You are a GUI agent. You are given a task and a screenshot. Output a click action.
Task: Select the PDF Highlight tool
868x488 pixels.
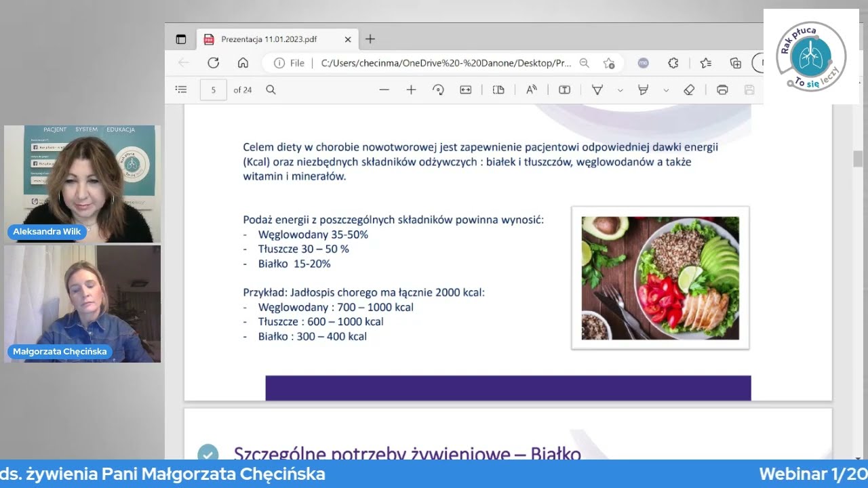pos(644,89)
